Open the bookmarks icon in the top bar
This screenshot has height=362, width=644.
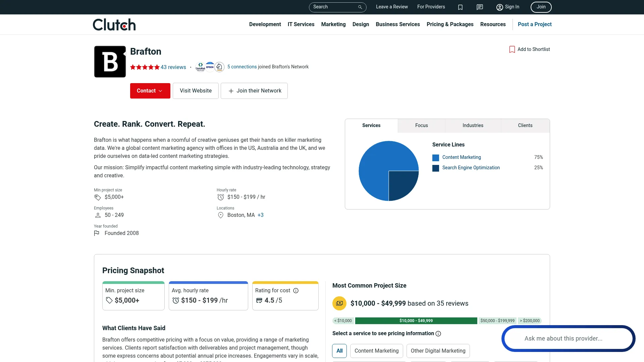[460, 7]
